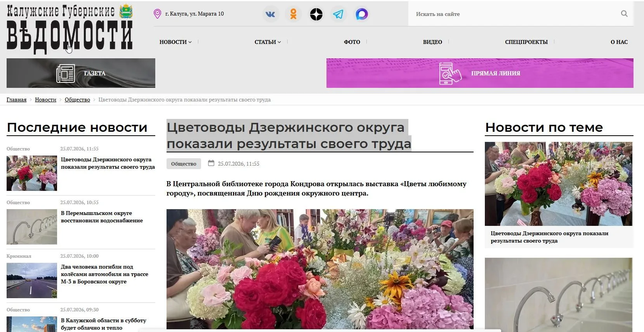Open Последние новости item Цветоводы Дзержинского округа
Viewport: 644px width, 332px height.
[x=108, y=163]
